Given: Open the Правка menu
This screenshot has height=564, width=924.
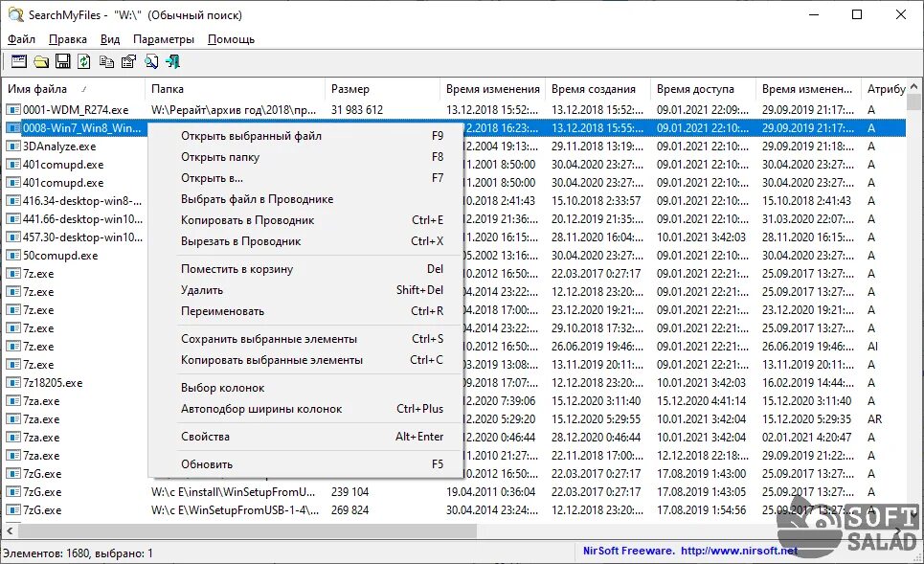Looking at the screenshot, I should 68,39.
